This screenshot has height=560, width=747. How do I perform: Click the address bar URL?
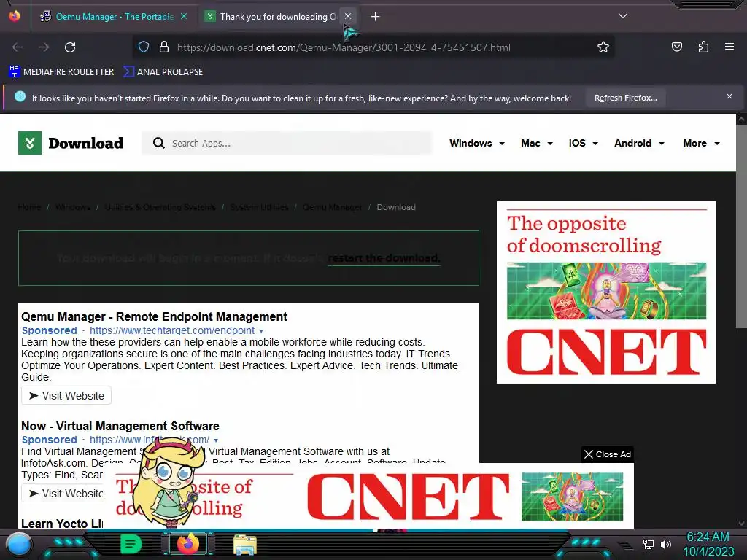pos(344,47)
